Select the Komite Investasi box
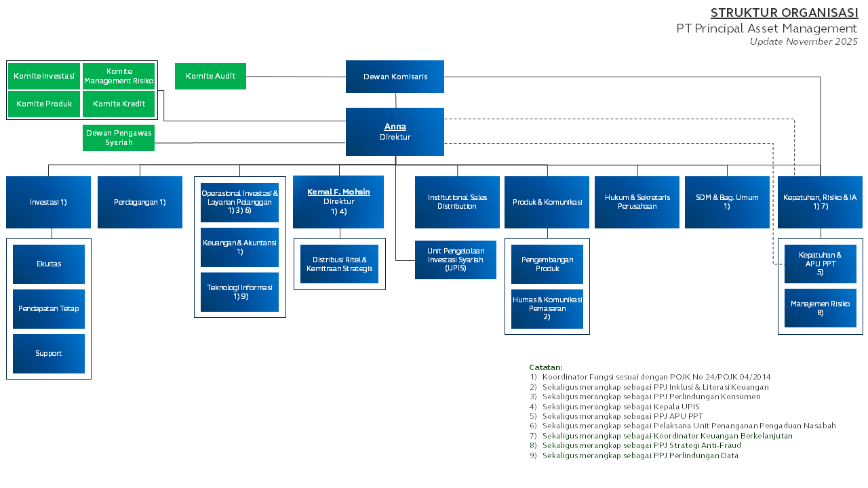This screenshot has height=488, width=868. pyautogui.click(x=44, y=76)
